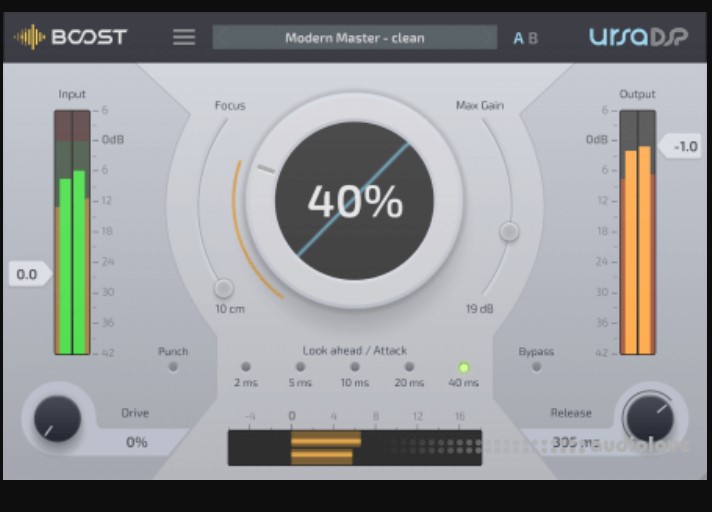This screenshot has height=512, width=712.
Task: Click the Max Gain label
Action: pos(480,105)
